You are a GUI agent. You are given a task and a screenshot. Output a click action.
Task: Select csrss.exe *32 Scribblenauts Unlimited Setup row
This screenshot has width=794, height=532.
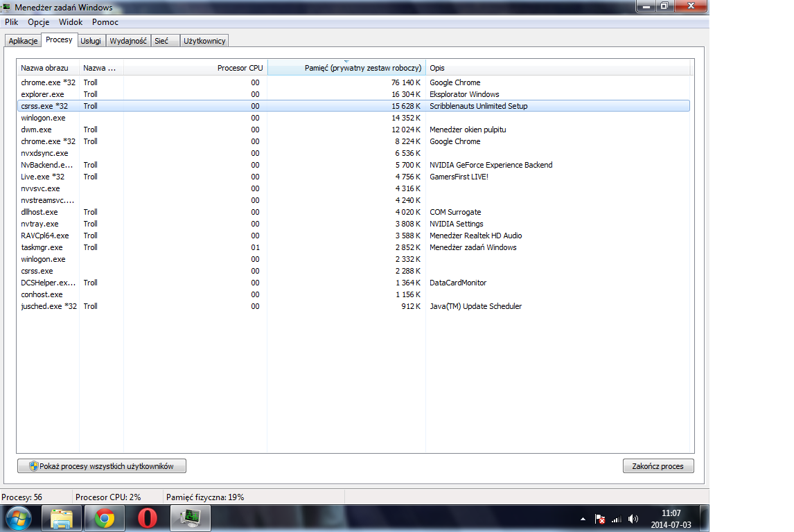(353, 106)
